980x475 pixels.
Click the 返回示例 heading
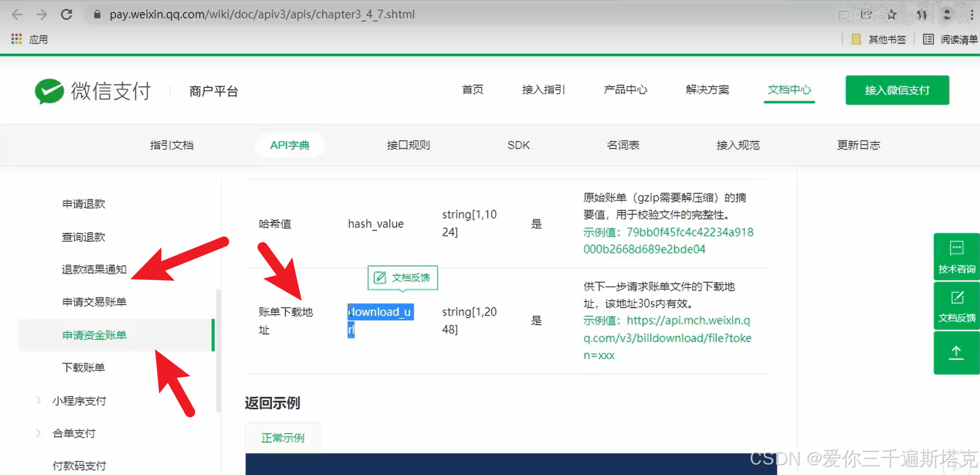tap(272, 403)
